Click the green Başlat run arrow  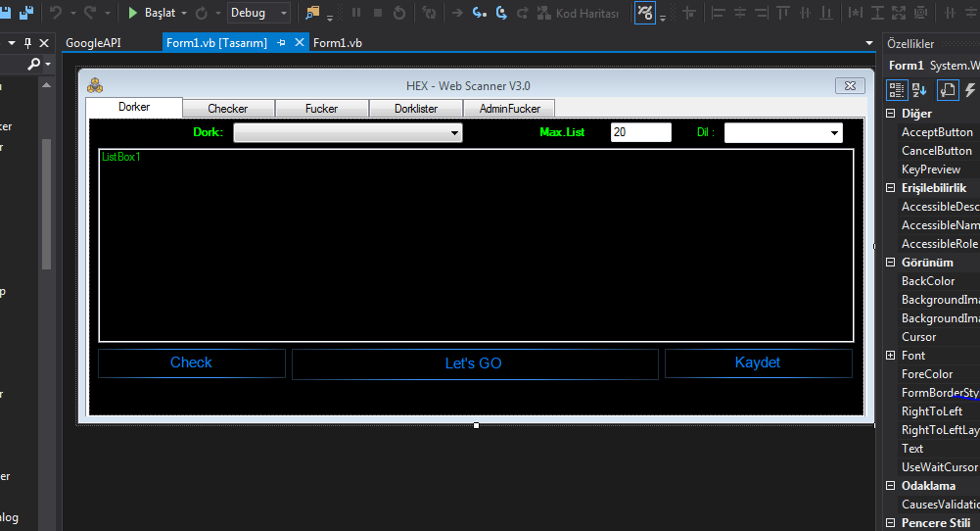(x=133, y=14)
